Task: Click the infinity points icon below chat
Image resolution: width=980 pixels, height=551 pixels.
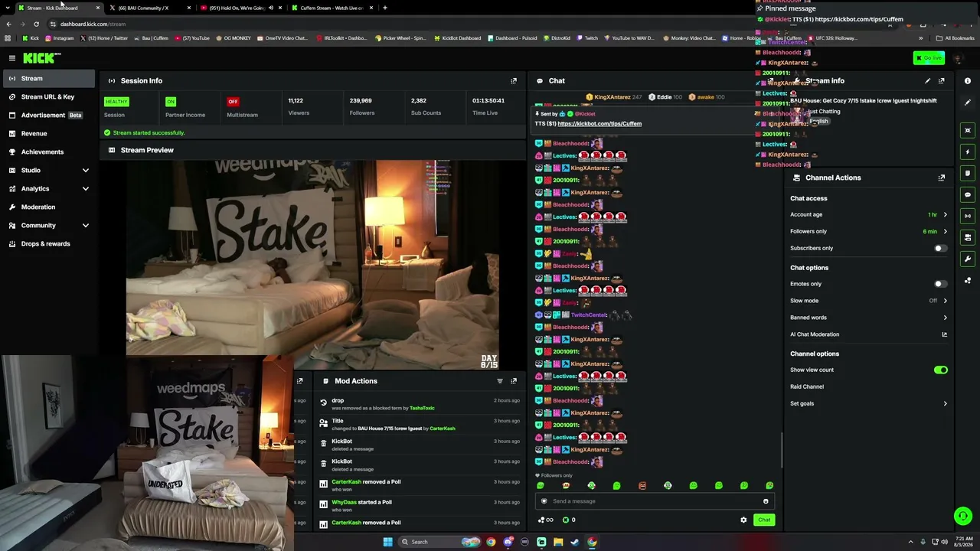Action: 547,520
